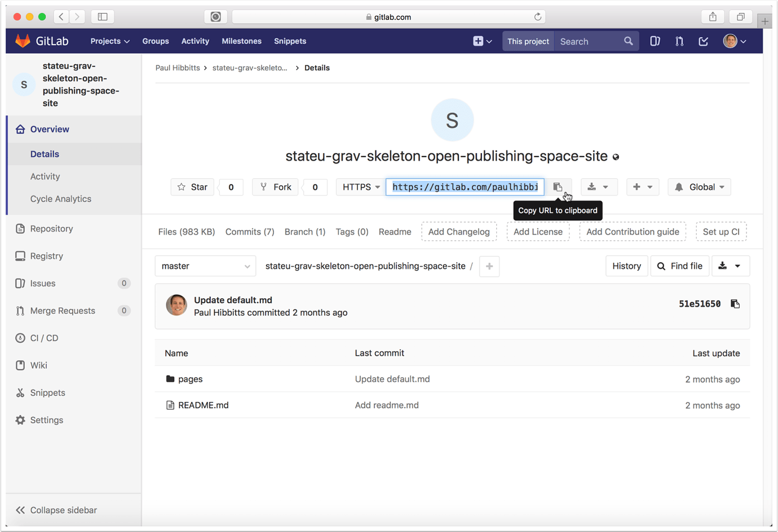The image size is (778, 532).
Task: Switch the HTTPS protocol dropdown
Action: click(361, 187)
